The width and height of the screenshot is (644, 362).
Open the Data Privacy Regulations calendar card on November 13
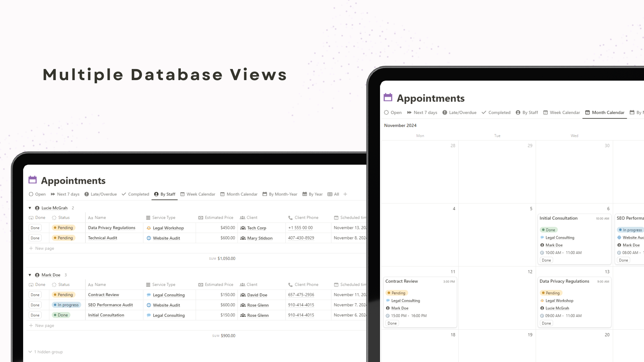point(574,302)
